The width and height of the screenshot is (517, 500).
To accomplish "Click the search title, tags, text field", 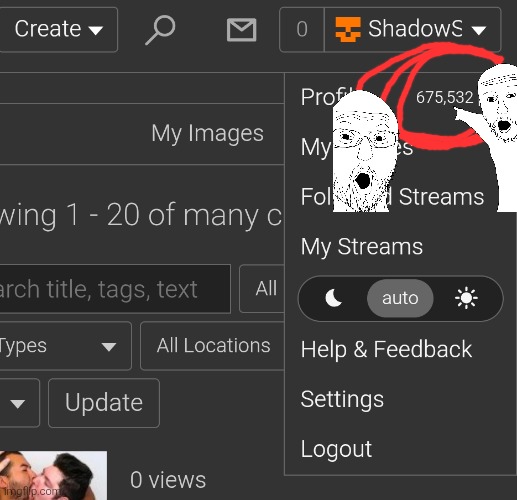I will coord(115,289).
